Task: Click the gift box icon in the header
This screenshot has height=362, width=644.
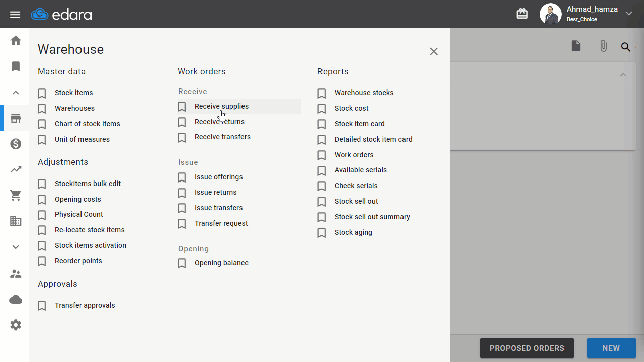Action: click(x=522, y=14)
